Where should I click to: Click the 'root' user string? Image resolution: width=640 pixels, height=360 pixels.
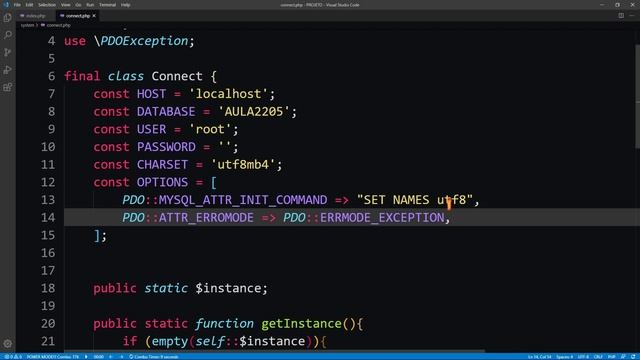[210, 129]
